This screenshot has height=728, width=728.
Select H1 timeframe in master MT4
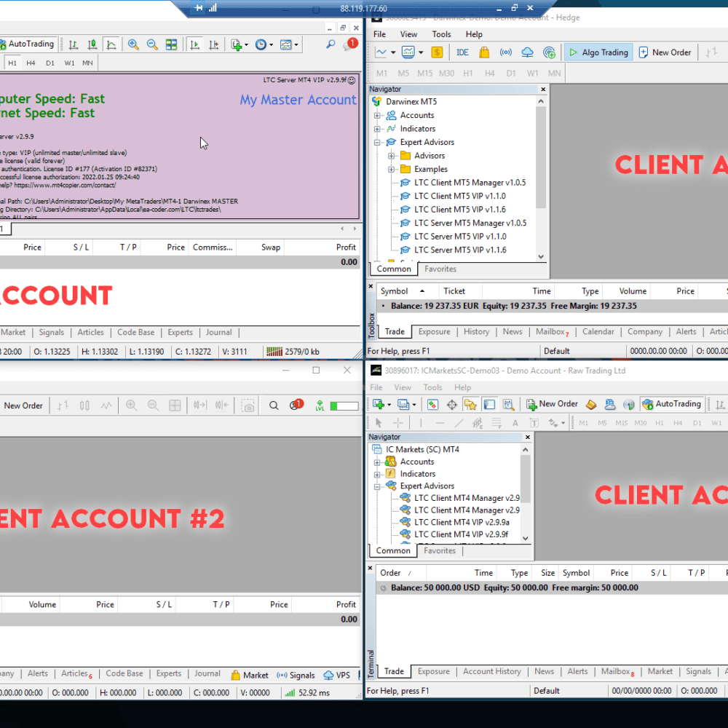[x=12, y=63]
